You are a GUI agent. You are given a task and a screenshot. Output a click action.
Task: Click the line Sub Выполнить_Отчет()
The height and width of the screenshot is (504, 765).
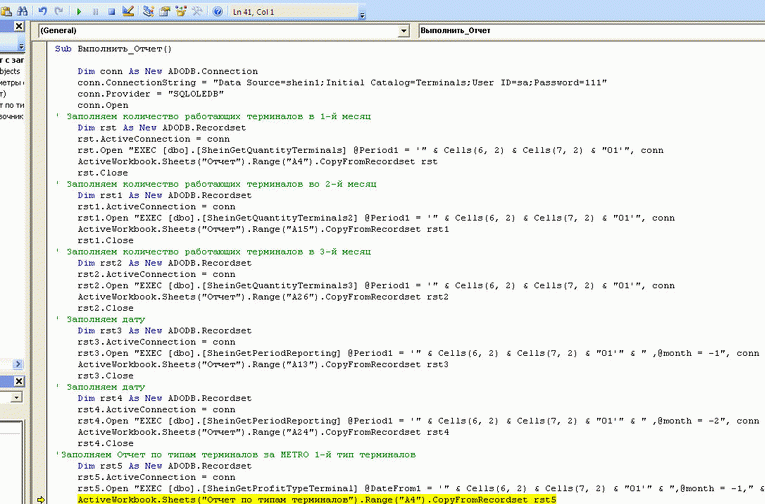113,49
